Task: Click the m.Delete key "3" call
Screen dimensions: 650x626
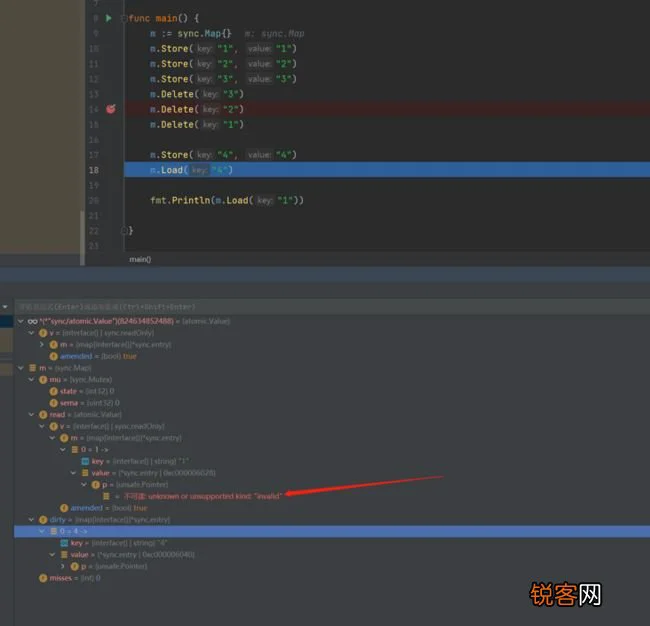Action: coord(197,94)
